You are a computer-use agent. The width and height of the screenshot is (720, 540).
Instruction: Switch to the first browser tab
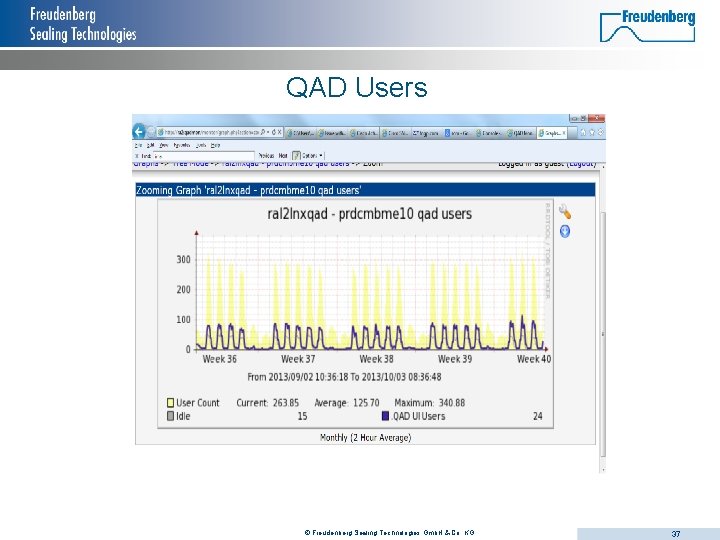point(300,133)
